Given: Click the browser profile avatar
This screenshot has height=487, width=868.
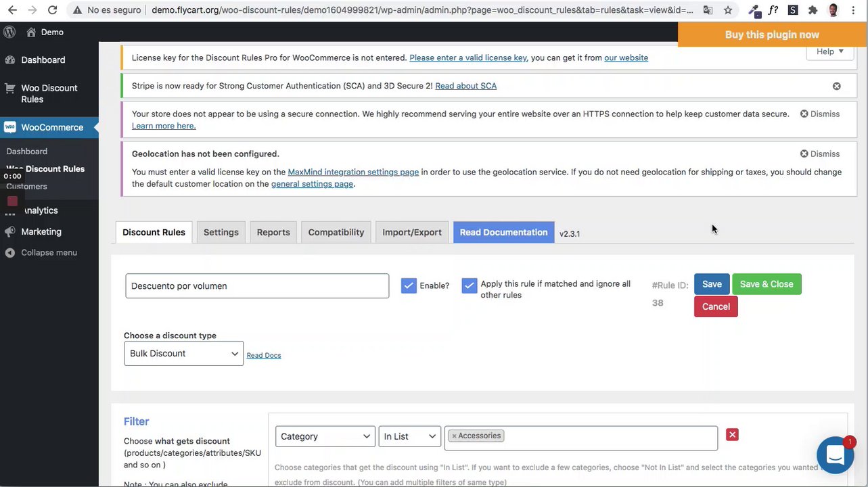Looking at the screenshot, I should click(x=833, y=10).
